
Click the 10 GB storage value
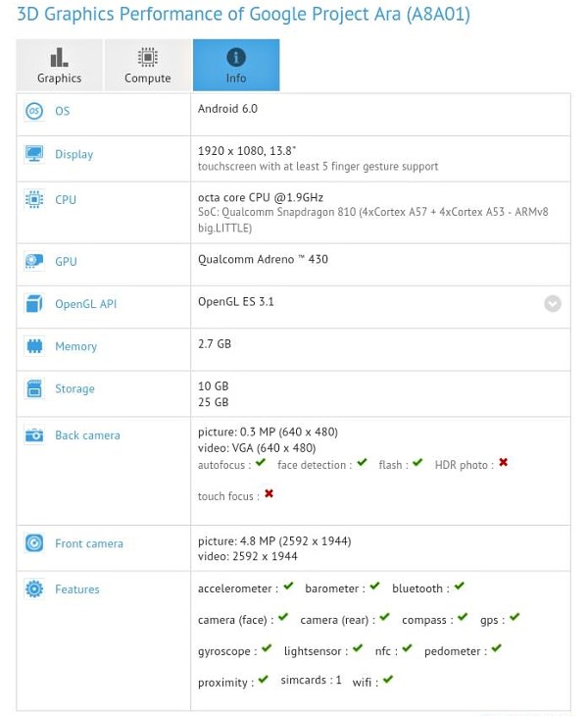point(213,385)
